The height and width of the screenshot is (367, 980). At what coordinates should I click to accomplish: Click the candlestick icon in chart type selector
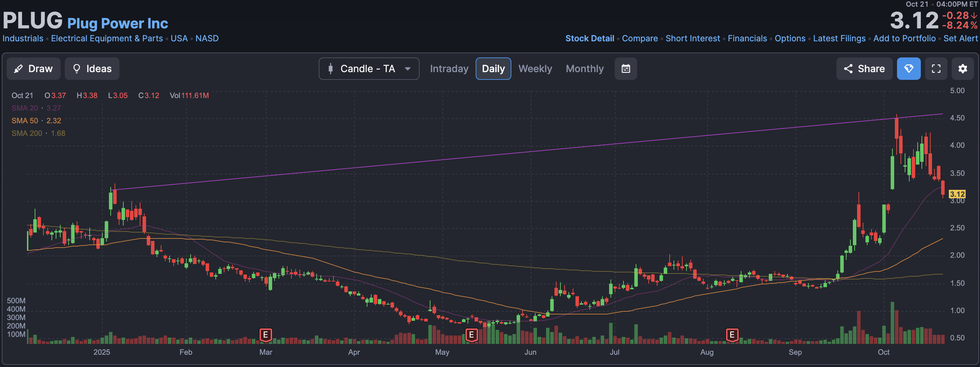click(331, 68)
